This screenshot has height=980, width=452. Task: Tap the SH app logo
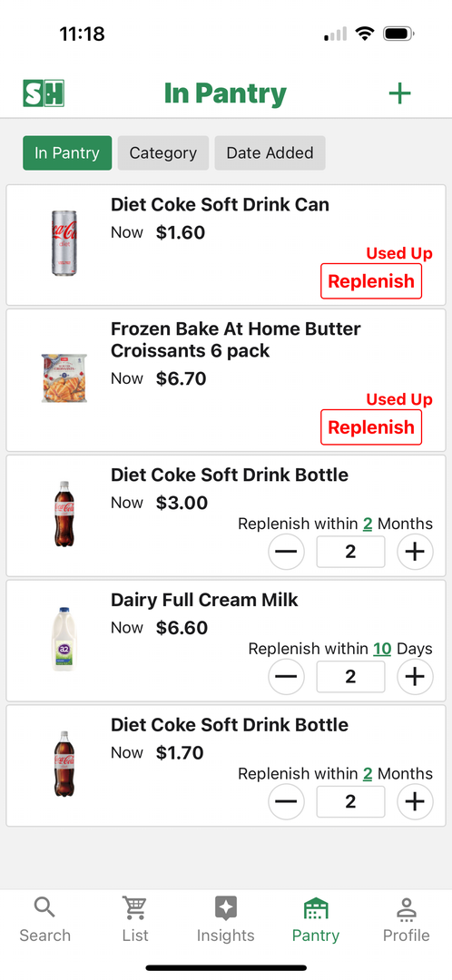pos(44,93)
